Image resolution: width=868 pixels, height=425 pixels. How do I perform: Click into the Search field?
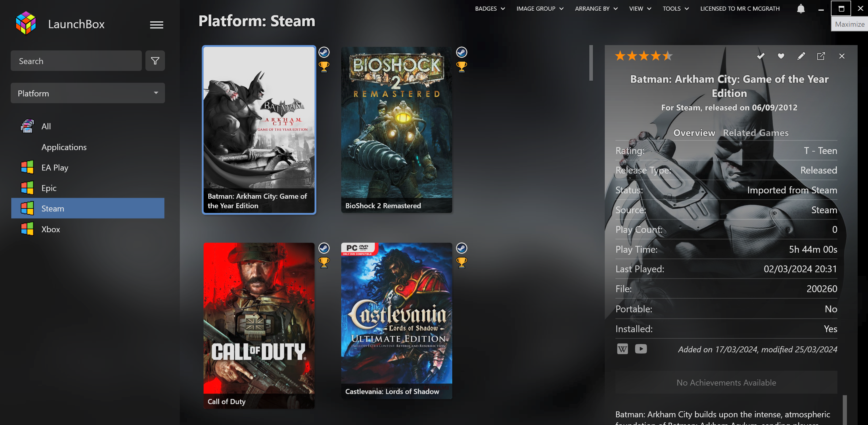[x=76, y=61]
